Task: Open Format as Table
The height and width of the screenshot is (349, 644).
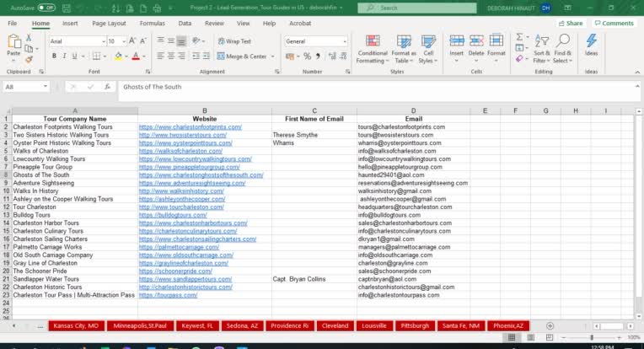Action: coord(404,49)
